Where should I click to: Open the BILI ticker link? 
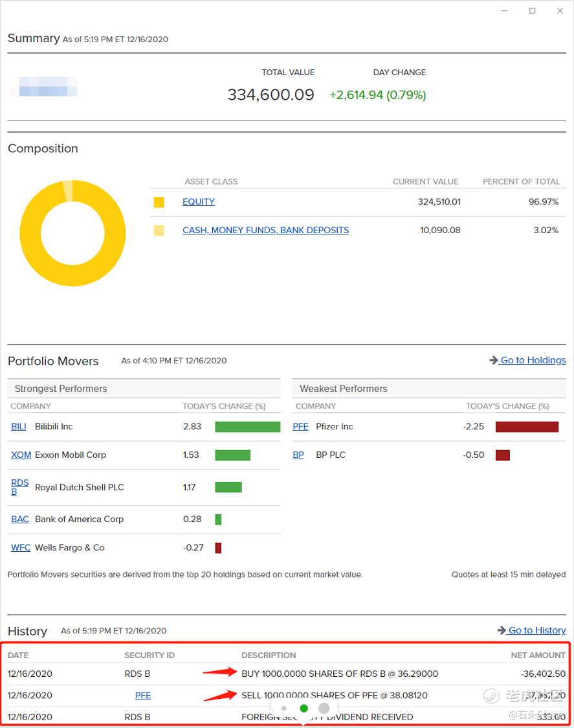pyautogui.click(x=18, y=427)
